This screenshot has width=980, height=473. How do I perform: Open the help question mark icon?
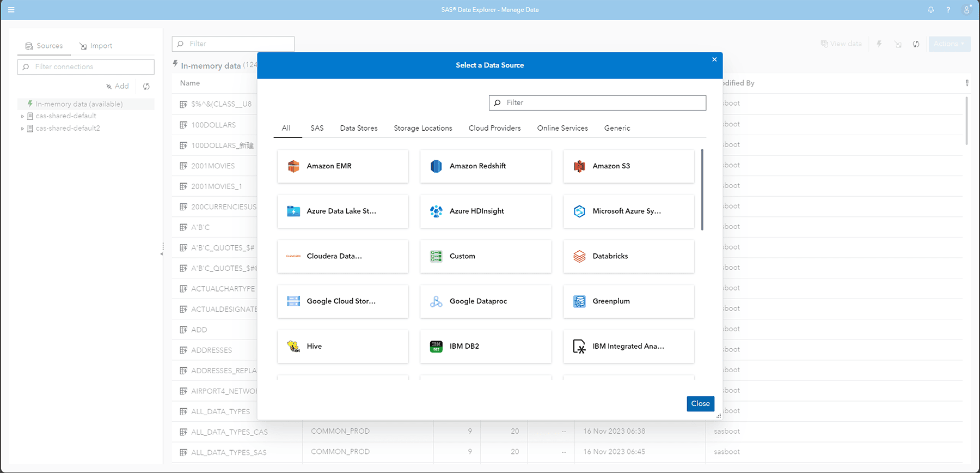pos(948,10)
